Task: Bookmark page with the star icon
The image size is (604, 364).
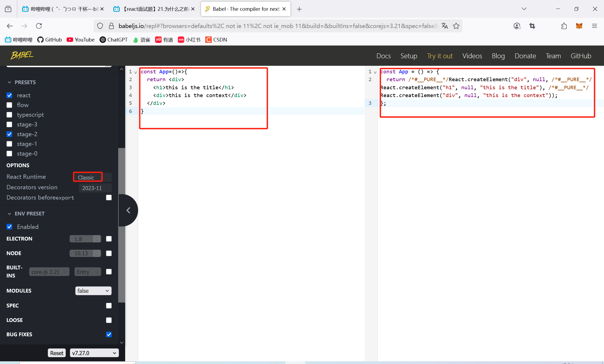Action: 456,26
